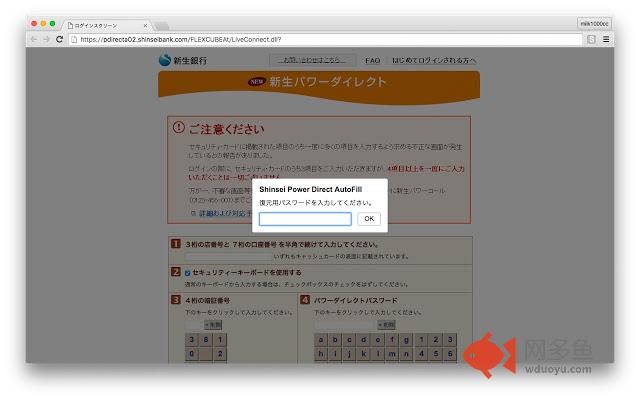Viewport: 640px width, 400px height.
Task: Click letter f on the password keyboard
Action: point(392,340)
